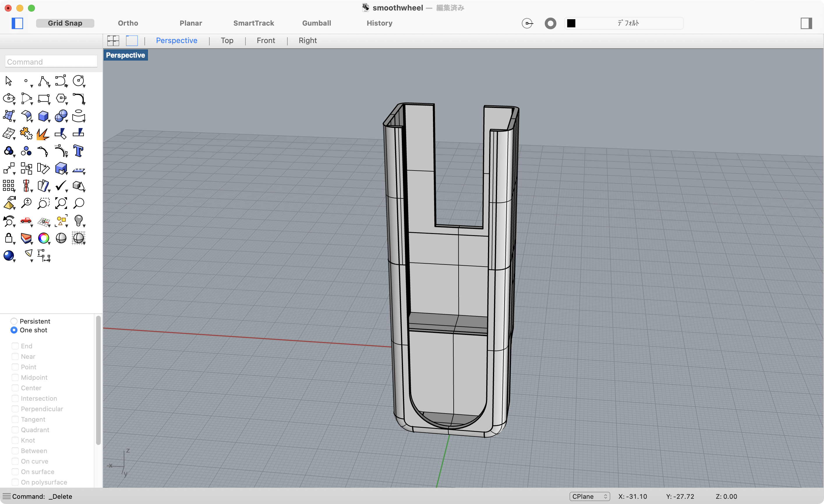Enable the Intersection object snap
The width and height of the screenshot is (824, 504).
point(15,398)
